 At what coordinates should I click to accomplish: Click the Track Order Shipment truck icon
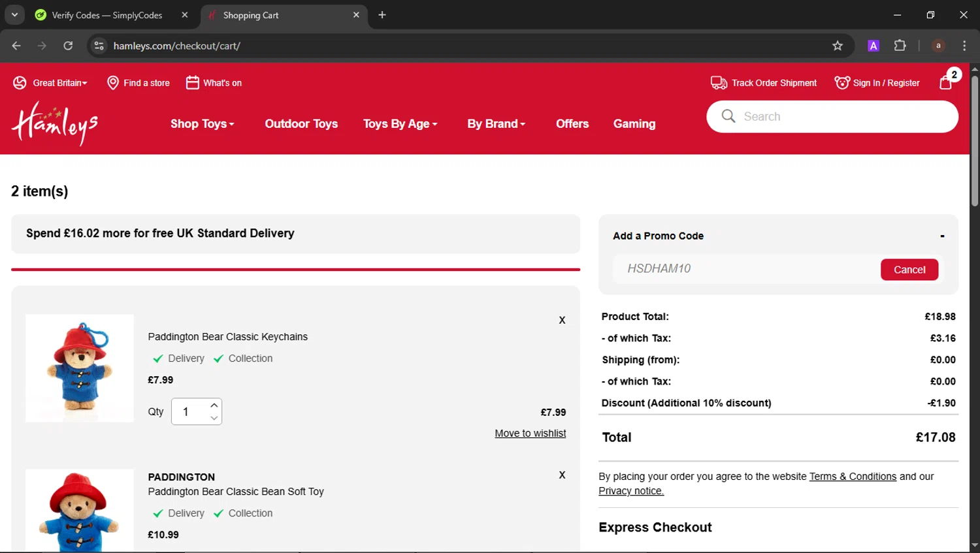coord(719,83)
